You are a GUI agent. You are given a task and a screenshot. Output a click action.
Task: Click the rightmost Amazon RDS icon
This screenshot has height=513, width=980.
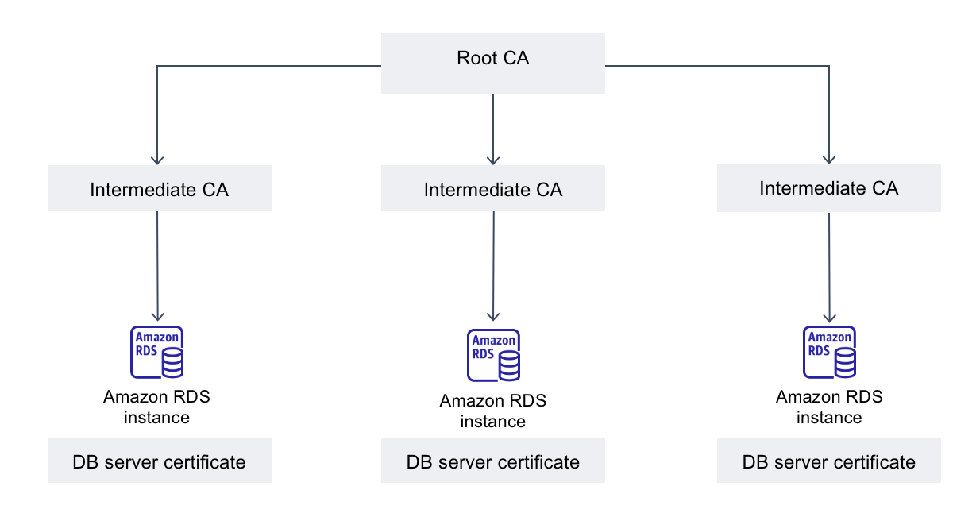[830, 351]
